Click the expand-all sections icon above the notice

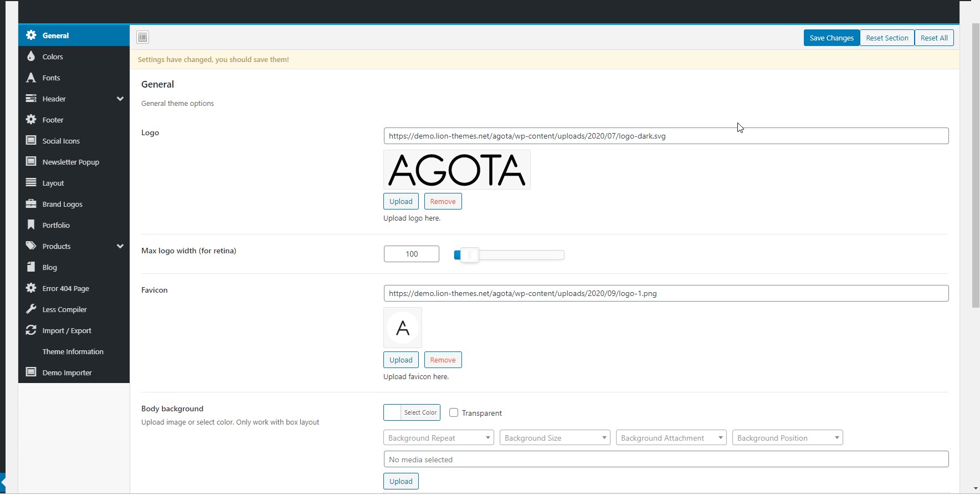pos(143,37)
